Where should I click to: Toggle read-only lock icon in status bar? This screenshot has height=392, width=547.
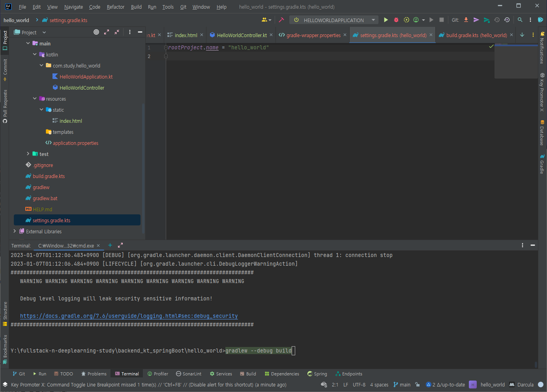418,384
